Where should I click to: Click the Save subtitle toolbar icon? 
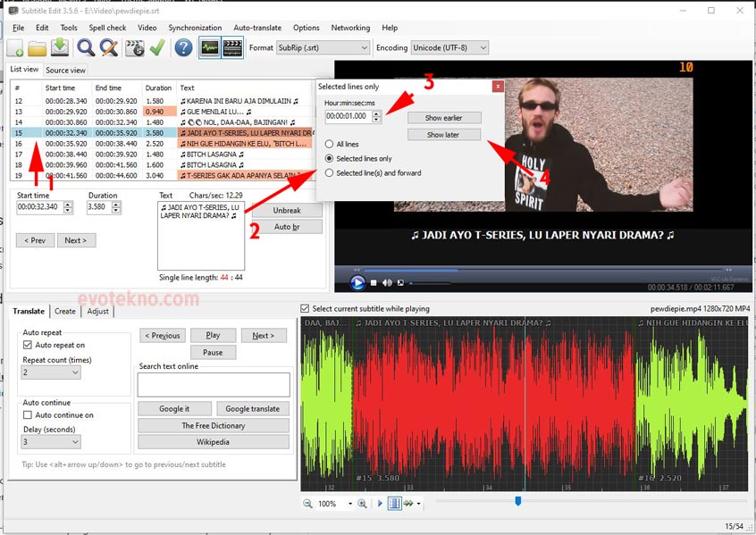click(59, 48)
